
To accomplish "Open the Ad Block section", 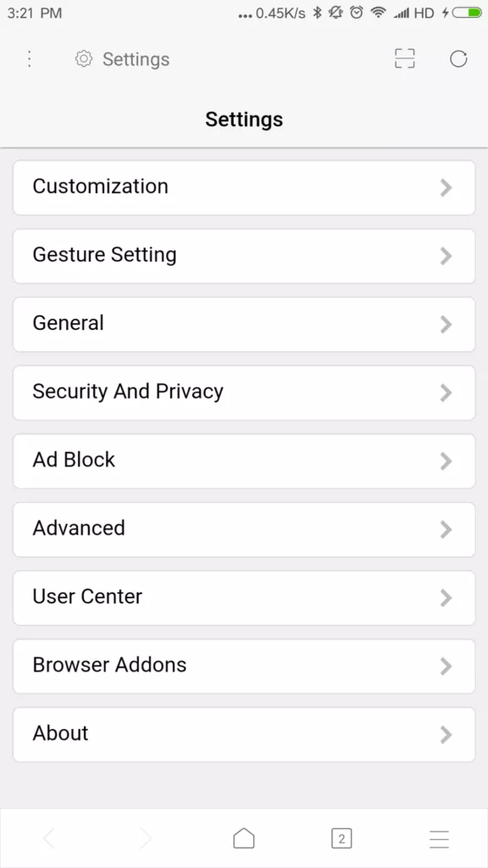I will (244, 461).
